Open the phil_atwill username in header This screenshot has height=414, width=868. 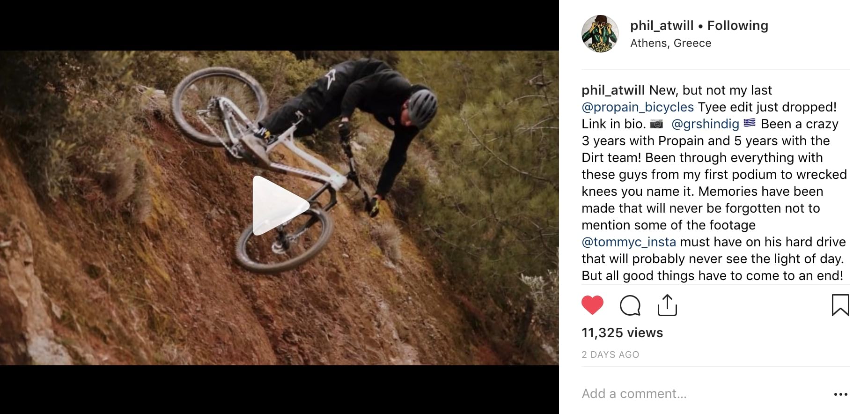pyautogui.click(x=662, y=25)
